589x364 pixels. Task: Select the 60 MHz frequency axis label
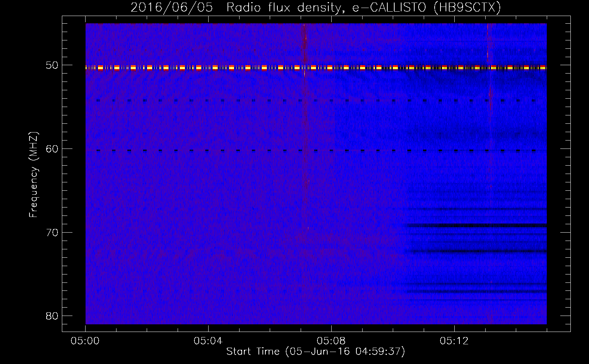tap(52, 149)
